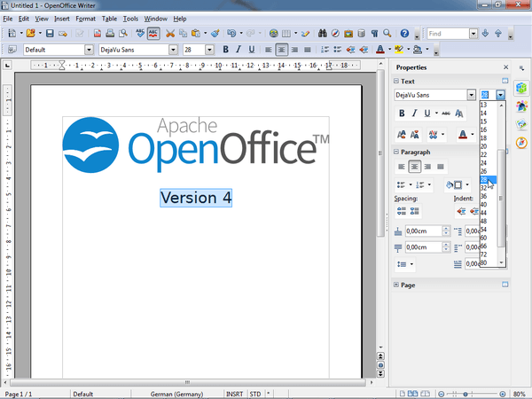
Task: Click the sidebar strikethrough icon
Action: [445, 113]
